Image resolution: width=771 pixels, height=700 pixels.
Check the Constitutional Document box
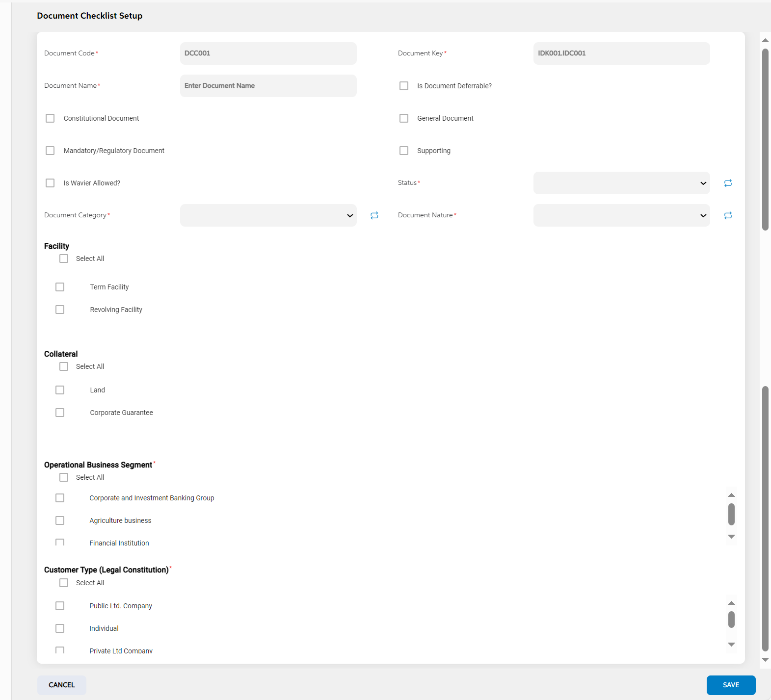(50, 118)
